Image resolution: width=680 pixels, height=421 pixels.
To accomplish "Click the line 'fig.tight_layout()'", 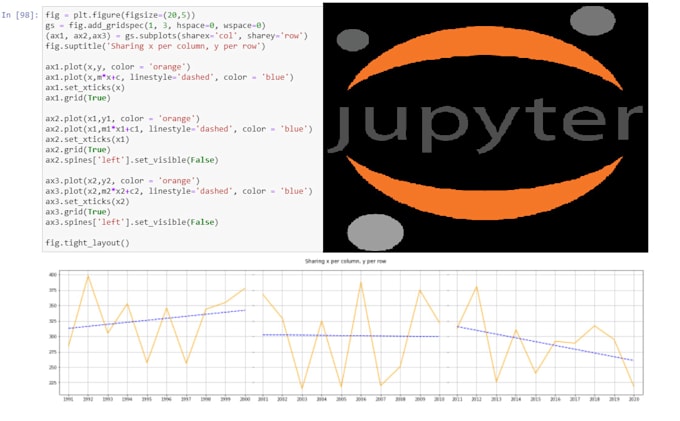I will (x=87, y=243).
